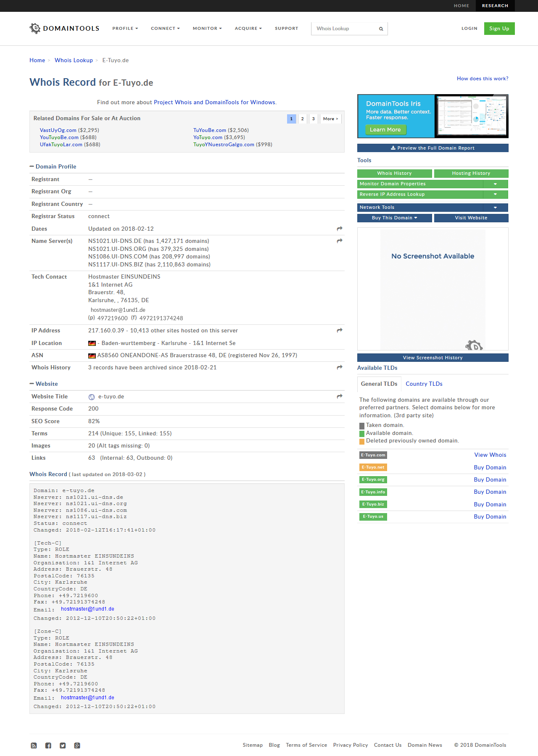Screen dimensions: 538x756
Task: Open the Google Plus icon in footer
Action: [77, 745]
